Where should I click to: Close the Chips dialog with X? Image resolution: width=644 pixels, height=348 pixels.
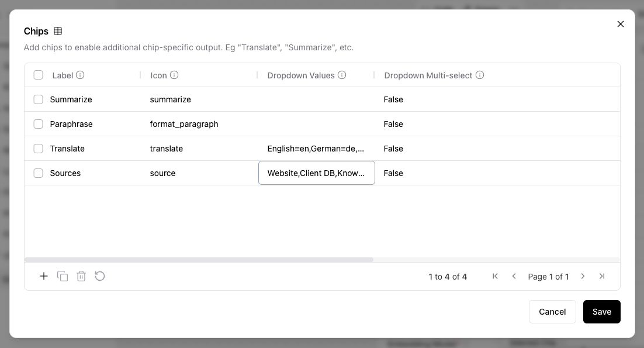(x=621, y=24)
